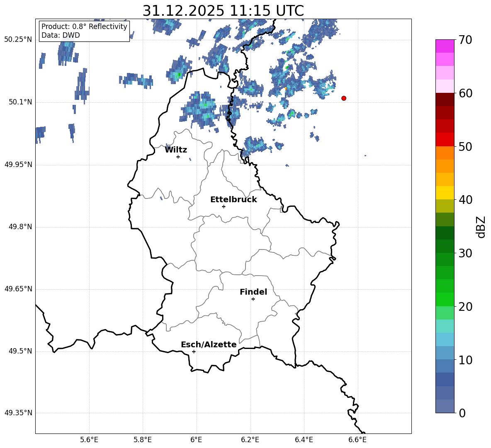Click the Wiltz label
This screenshot has width=491, height=448.
176,150
